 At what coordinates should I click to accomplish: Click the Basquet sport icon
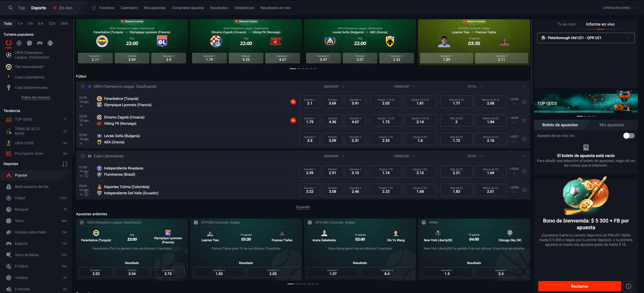[x=9, y=209]
